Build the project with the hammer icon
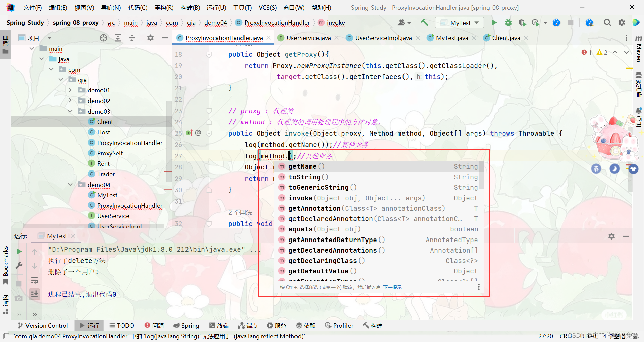 pyautogui.click(x=424, y=22)
